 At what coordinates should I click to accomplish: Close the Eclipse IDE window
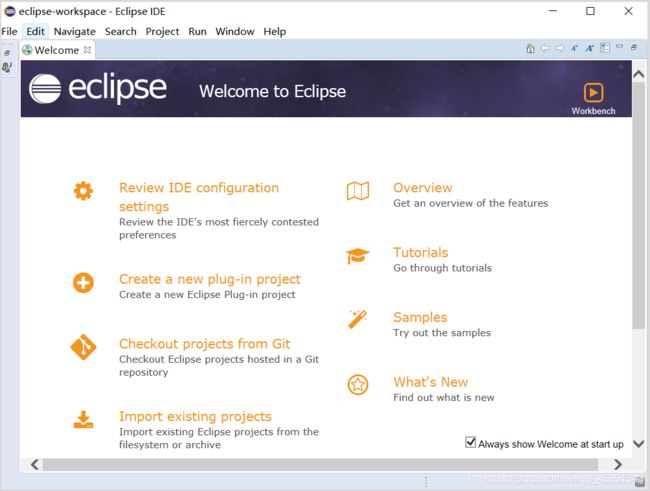point(628,11)
